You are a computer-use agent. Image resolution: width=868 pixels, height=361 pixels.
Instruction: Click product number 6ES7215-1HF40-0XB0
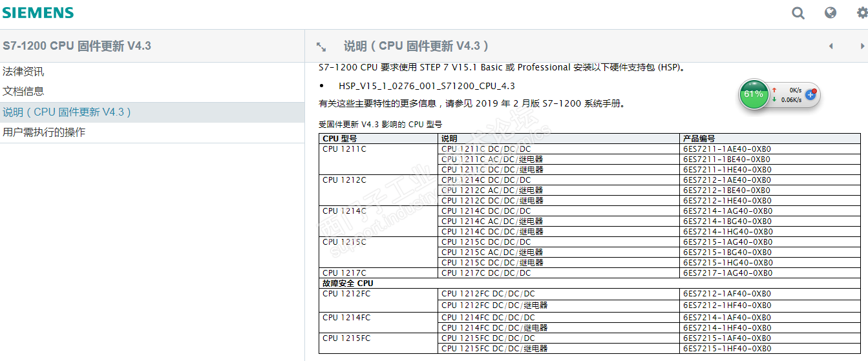[x=727, y=349]
